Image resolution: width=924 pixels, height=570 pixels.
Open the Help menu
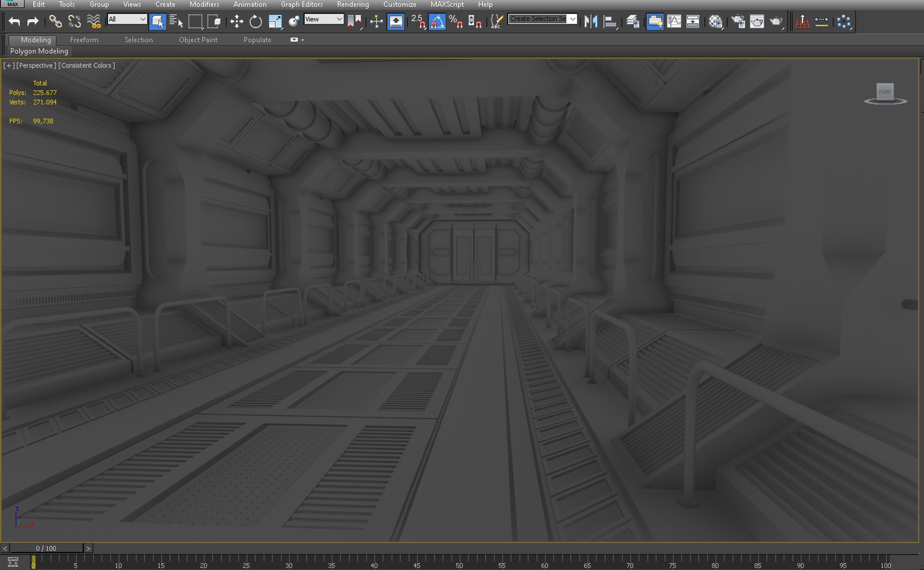[485, 4]
